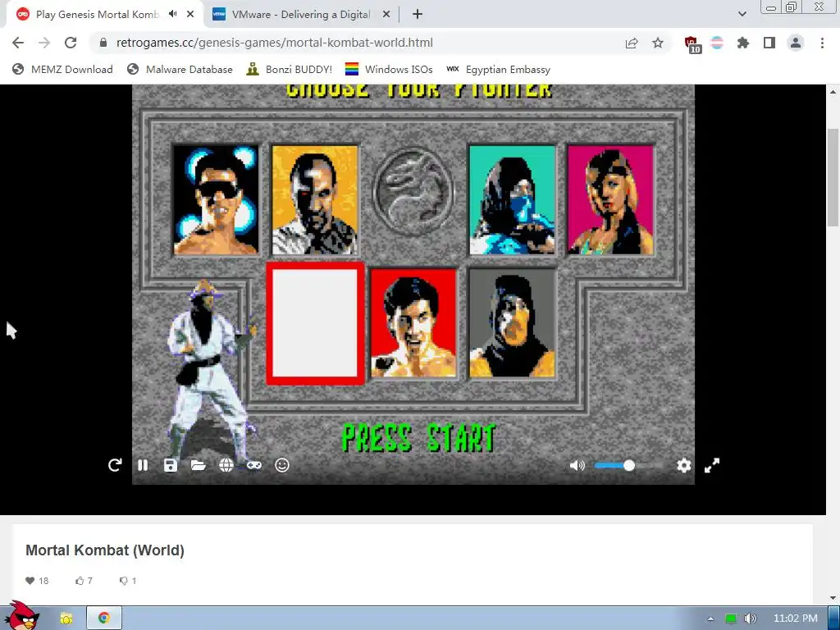Load saved state with open folder icon
This screenshot has width=840, height=630.
coord(199,465)
